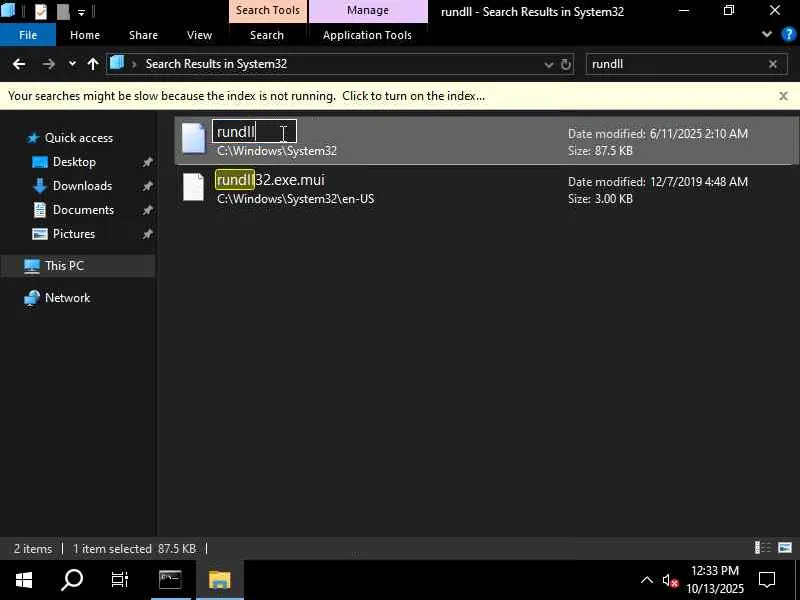Click the New folder quick access icon
This screenshot has width=800, height=600.
click(63, 11)
